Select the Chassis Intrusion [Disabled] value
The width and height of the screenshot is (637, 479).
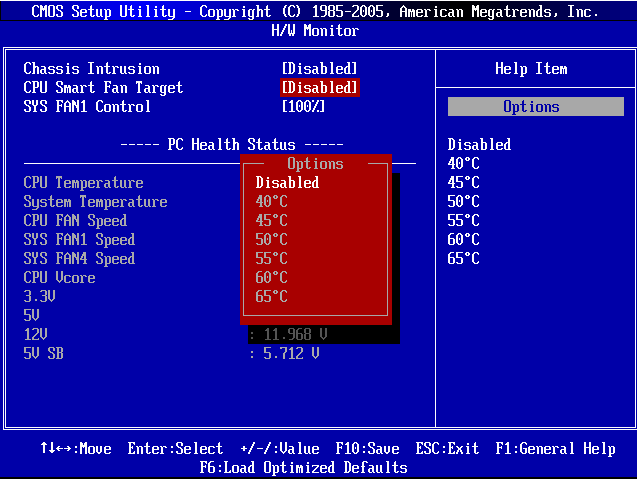tap(319, 69)
